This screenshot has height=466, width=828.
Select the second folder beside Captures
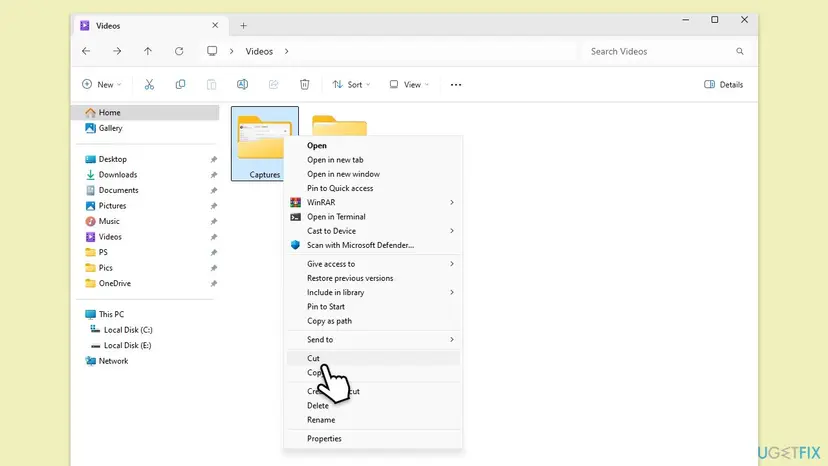tap(340, 127)
